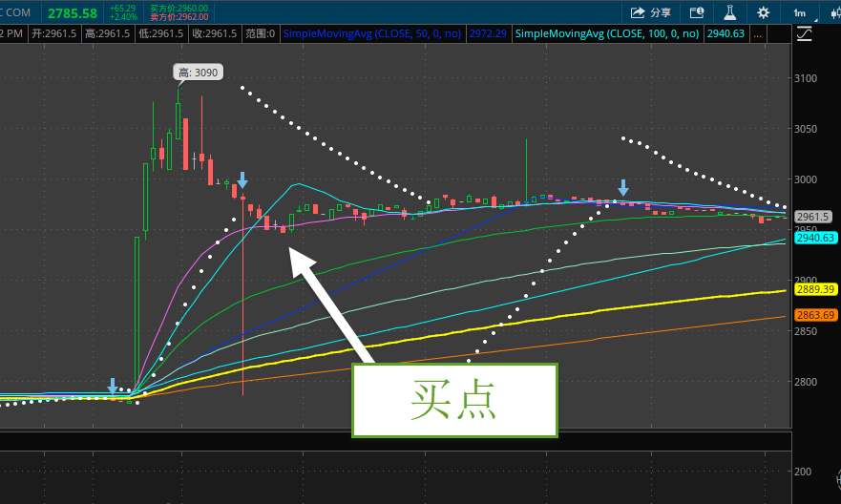Viewport: 841px width, 504px height.
Task: Click the drawing tool icon below toolbar
Action: click(804, 34)
